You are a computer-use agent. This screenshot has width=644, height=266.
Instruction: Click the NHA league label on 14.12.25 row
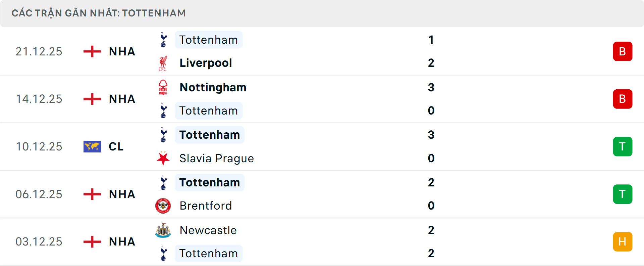(x=121, y=99)
